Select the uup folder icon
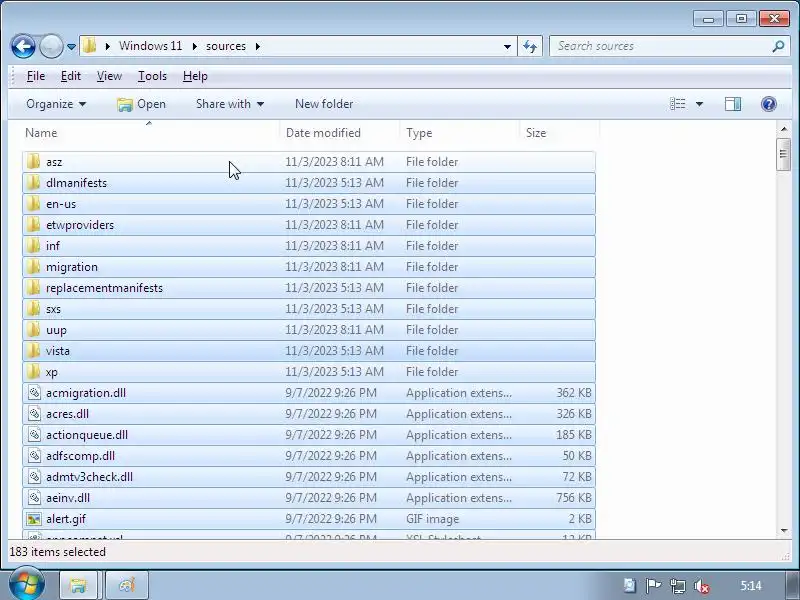This screenshot has width=800, height=600. coord(34,330)
